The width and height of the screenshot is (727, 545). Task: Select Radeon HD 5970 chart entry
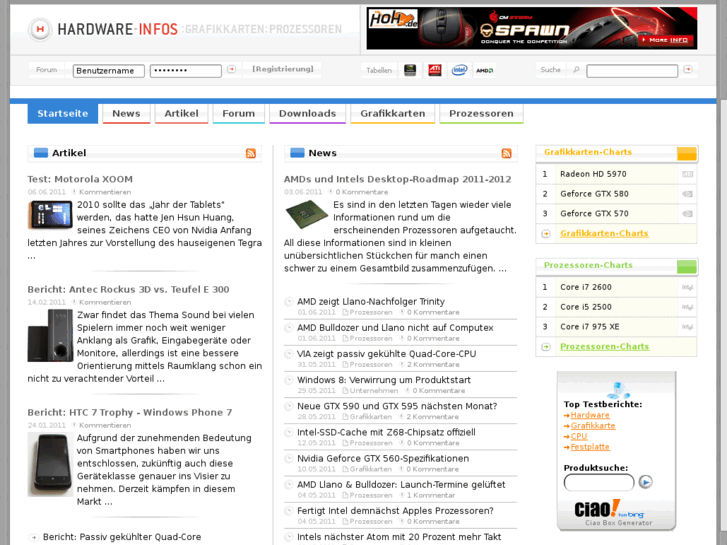click(x=616, y=174)
